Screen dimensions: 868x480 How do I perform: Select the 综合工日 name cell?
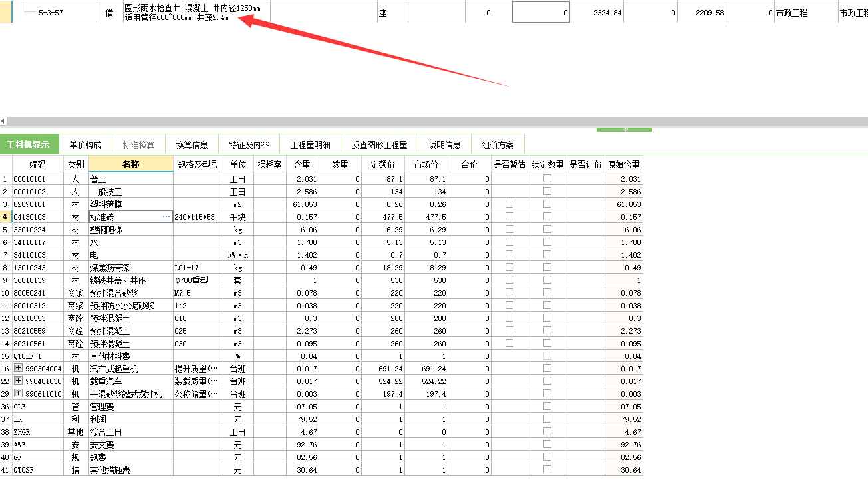130,432
